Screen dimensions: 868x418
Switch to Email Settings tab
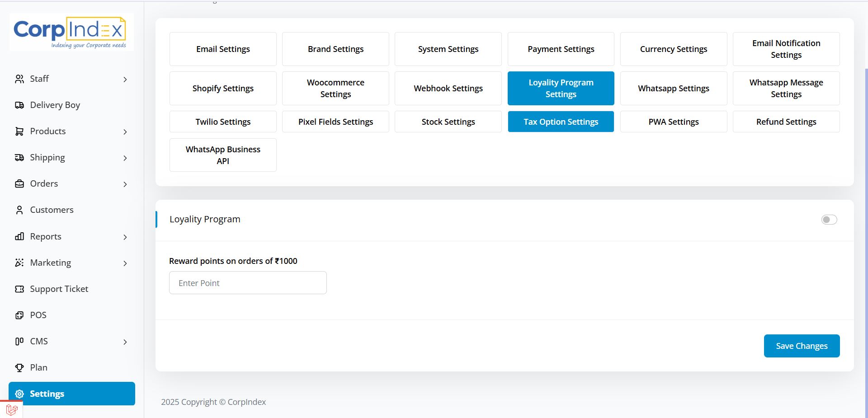tap(223, 49)
